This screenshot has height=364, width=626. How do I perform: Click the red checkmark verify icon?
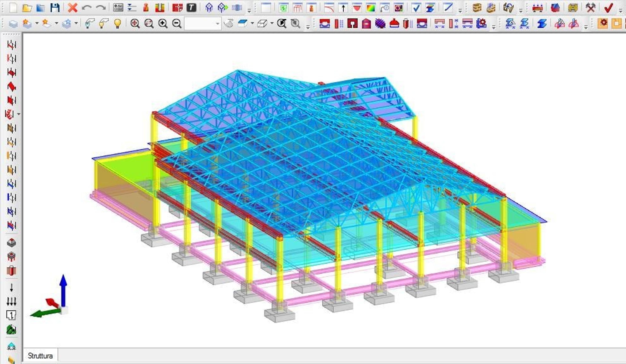click(x=608, y=8)
